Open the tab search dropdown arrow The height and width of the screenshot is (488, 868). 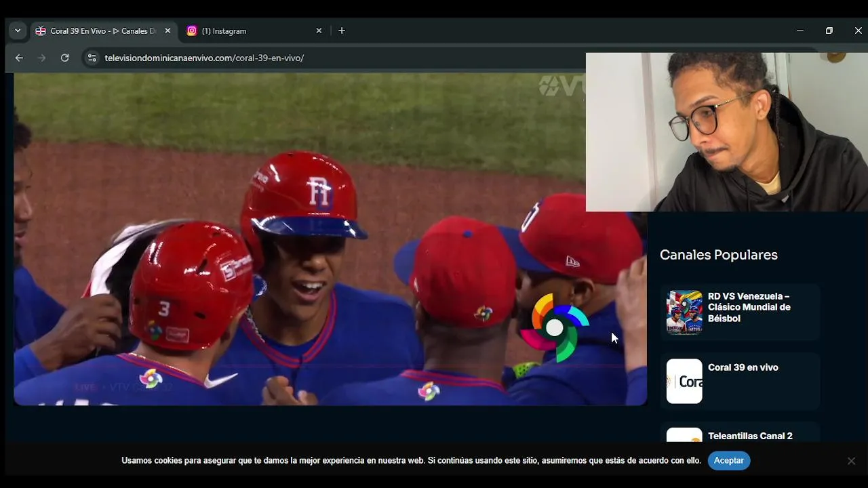[x=18, y=30]
